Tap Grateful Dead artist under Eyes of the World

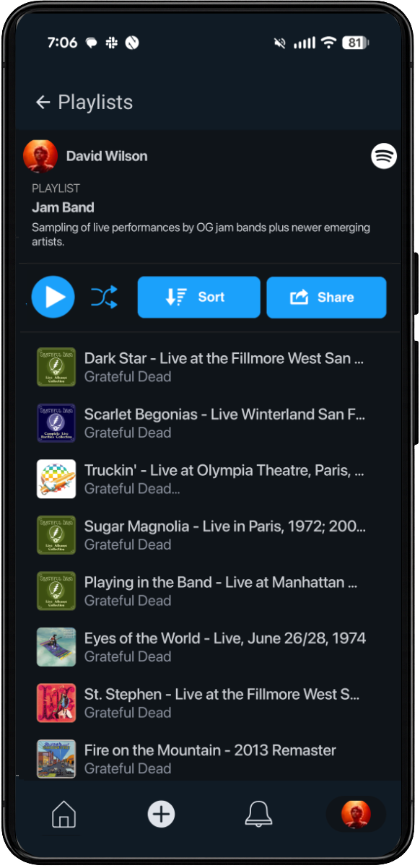(128, 657)
